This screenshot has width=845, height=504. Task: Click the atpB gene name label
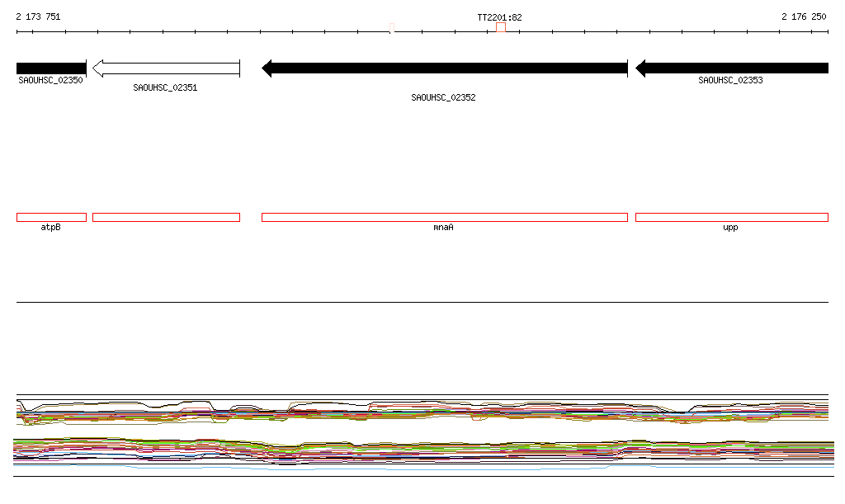click(x=50, y=227)
